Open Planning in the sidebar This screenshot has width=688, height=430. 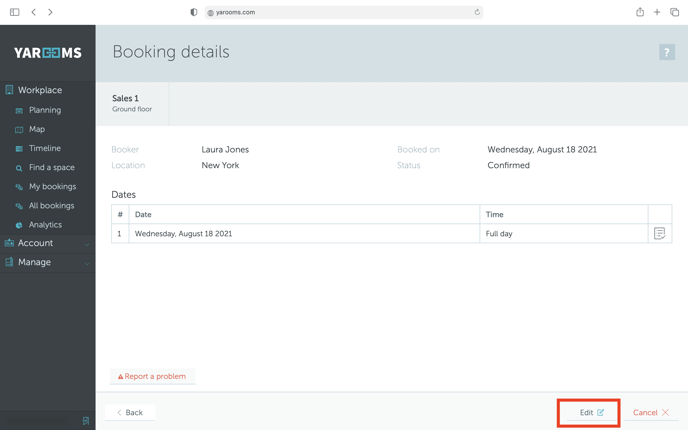point(44,110)
